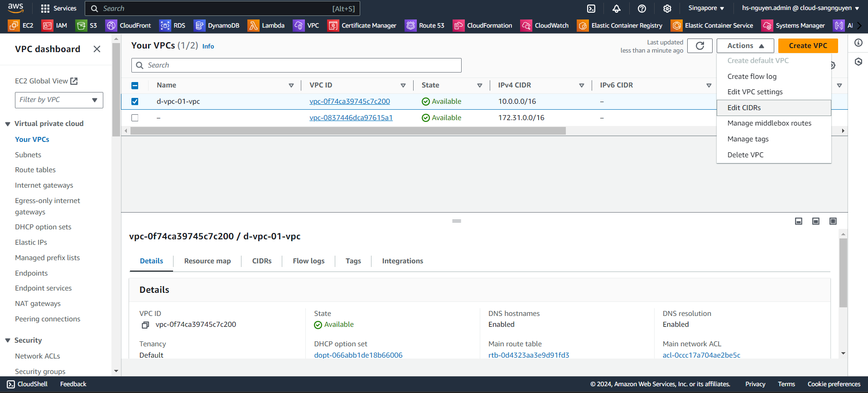This screenshot has width=868, height=393.
Task: Open the info panel icon on right
Action: coord(858,43)
